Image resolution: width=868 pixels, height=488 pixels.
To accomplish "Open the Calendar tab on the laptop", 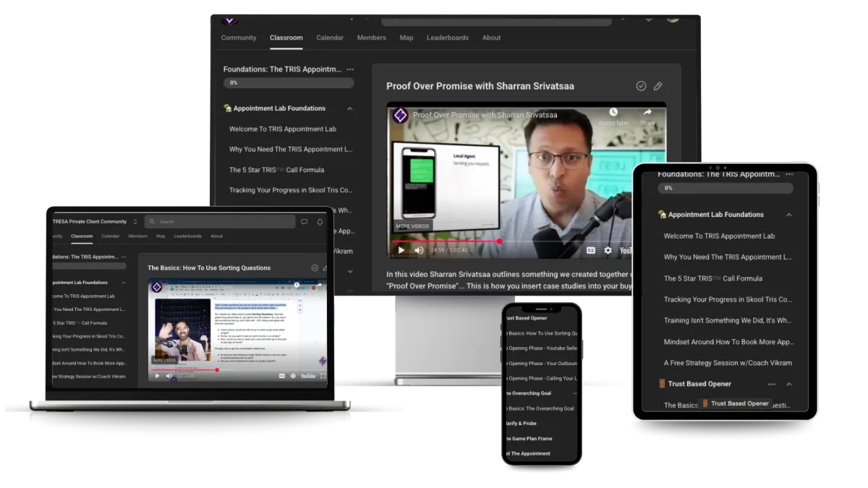I will tap(111, 236).
